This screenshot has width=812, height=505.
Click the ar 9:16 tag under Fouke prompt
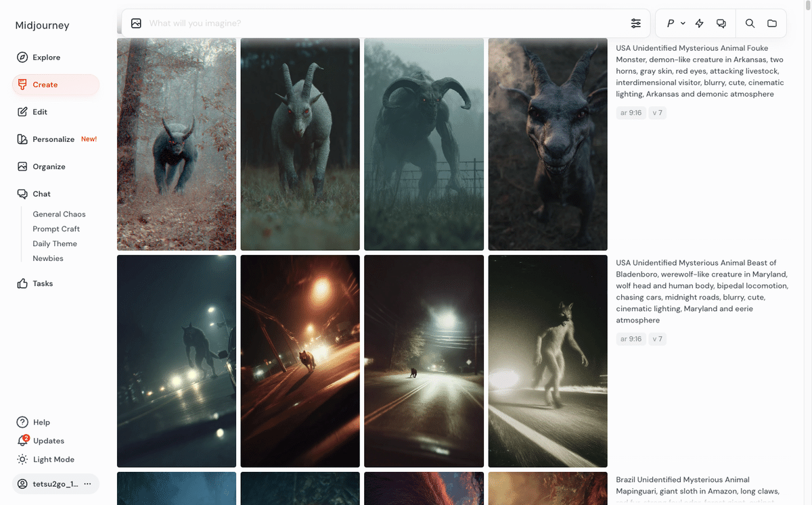(631, 113)
